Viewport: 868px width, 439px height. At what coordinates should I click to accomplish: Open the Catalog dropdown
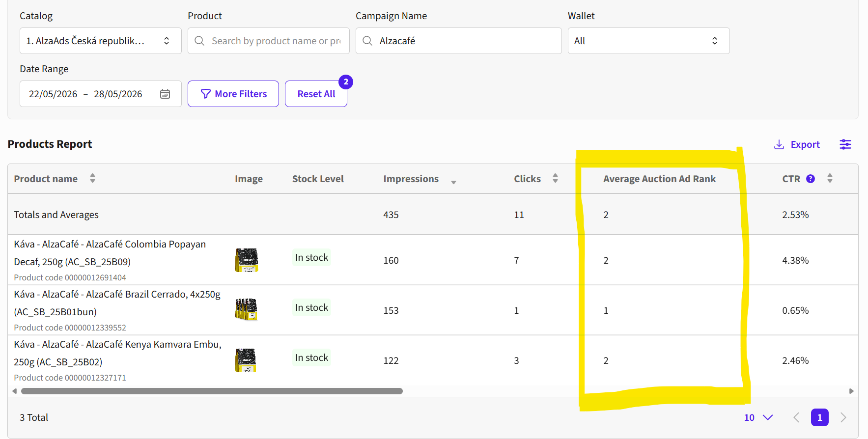point(101,41)
